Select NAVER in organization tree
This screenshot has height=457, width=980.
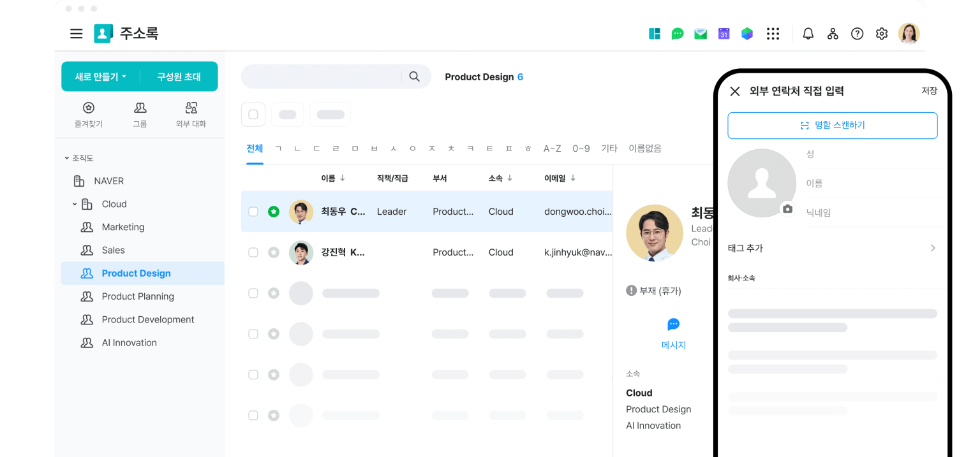pos(108,181)
